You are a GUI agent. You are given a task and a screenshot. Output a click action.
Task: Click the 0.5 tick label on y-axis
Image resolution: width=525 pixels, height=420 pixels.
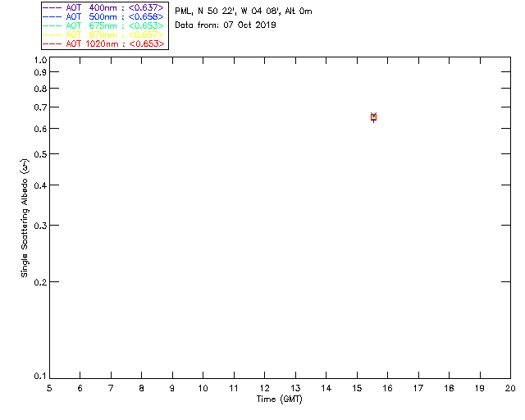[40, 154]
